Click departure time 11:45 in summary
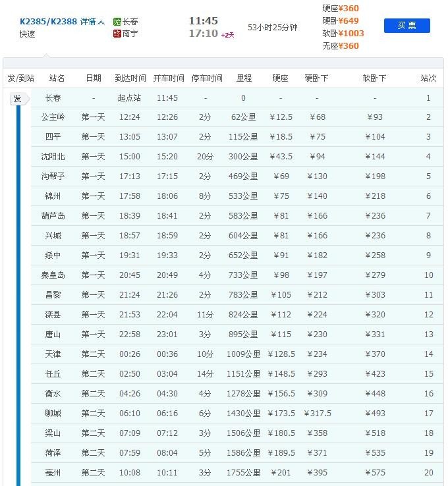448x486 pixels. [204, 21]
